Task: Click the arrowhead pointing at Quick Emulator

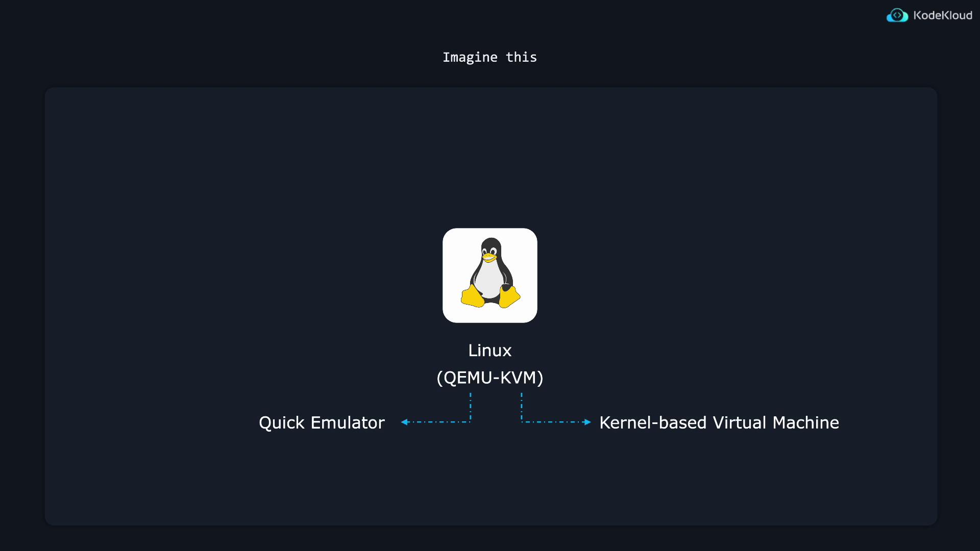Action: click(x=404, y=422)
